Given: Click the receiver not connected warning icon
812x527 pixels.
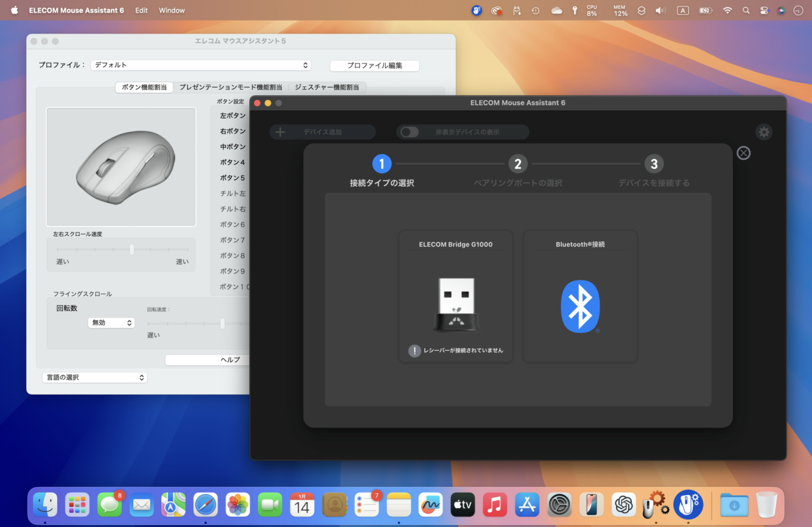Looking at the screenshot, I should 414,351.
